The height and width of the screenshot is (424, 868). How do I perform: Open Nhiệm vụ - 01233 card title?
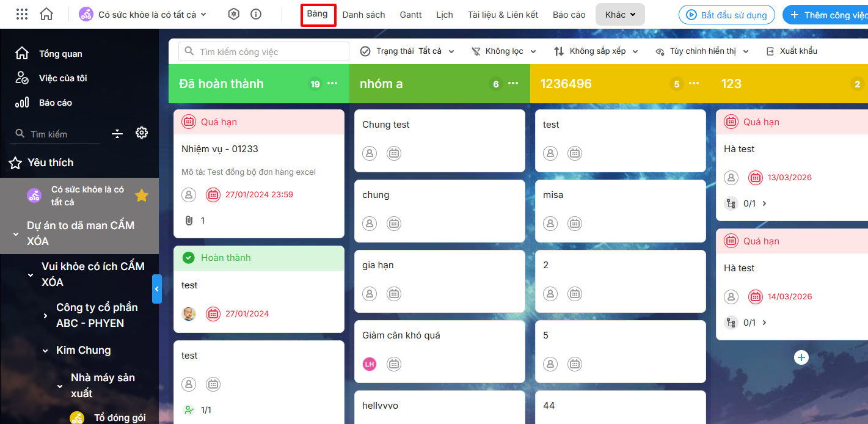tap(220, 149)
